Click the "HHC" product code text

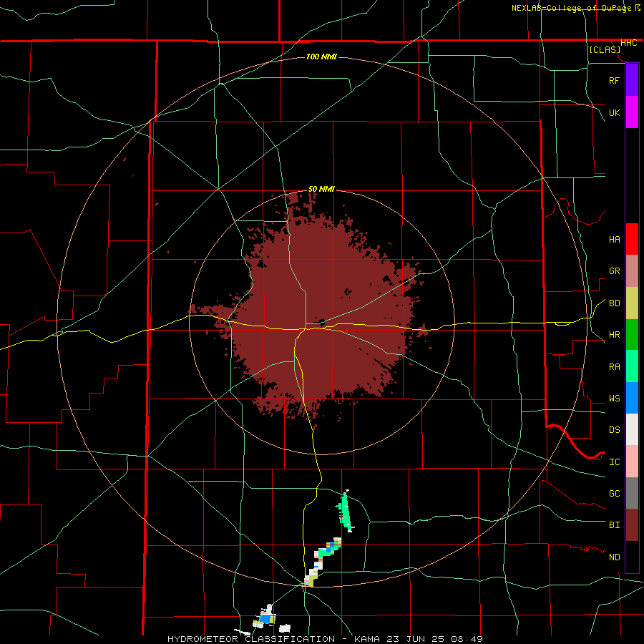(x=628, y=43)
